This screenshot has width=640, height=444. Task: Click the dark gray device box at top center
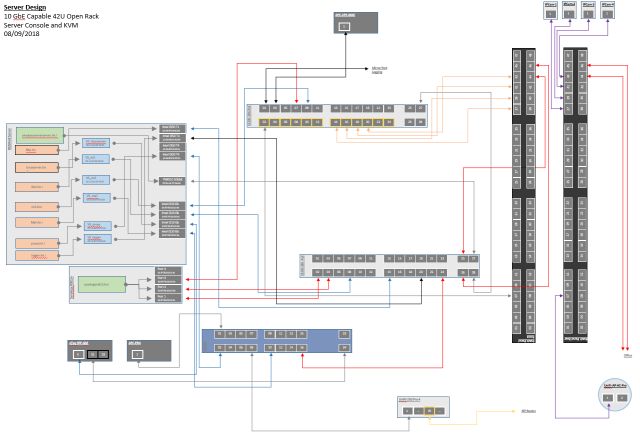click(x=343, y=22)
